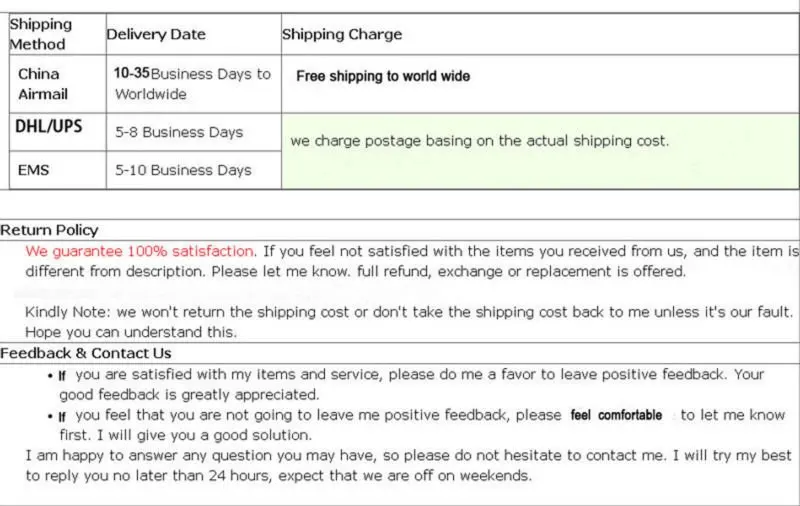Image resolution: width=800 pixels, height=506 pixels.
Task: Click the 5-10 Business Days cell
Action: (193, 170)
